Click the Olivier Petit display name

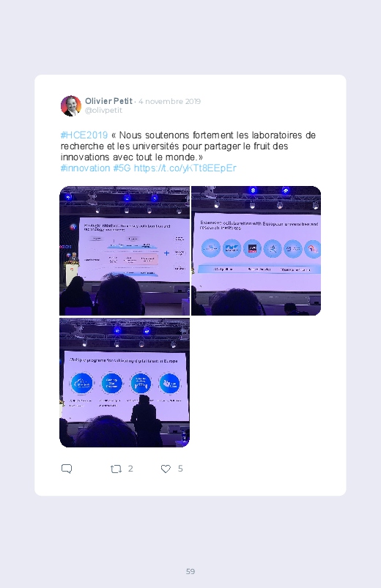[108, 101]
